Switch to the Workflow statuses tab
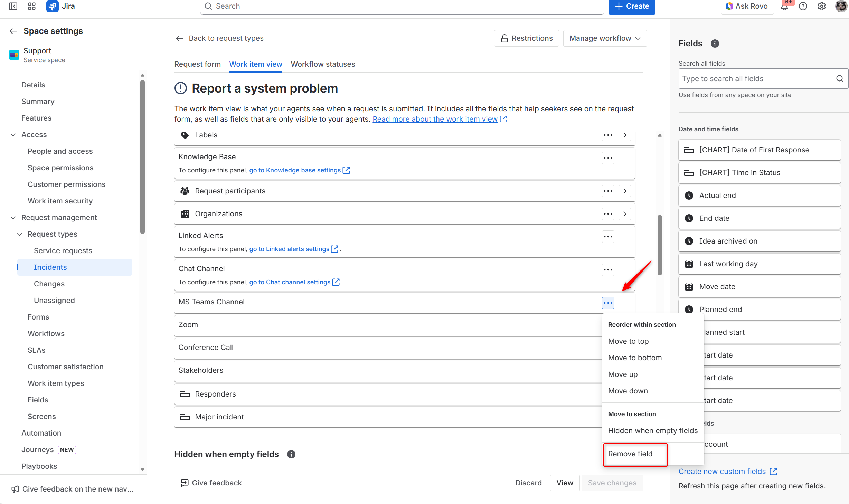This screenshot has width=849, height=504. point(323,64)
